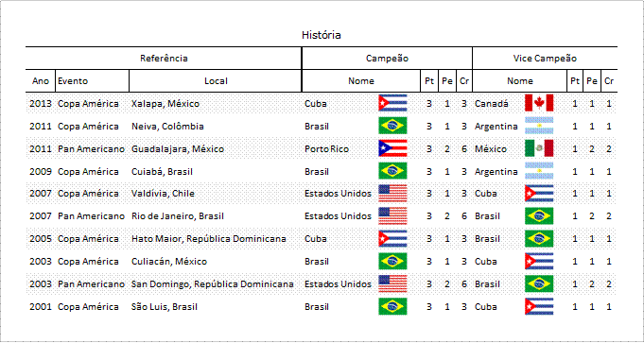
Task: Click the Canada flag in the 2013 row
Action: 539,103
